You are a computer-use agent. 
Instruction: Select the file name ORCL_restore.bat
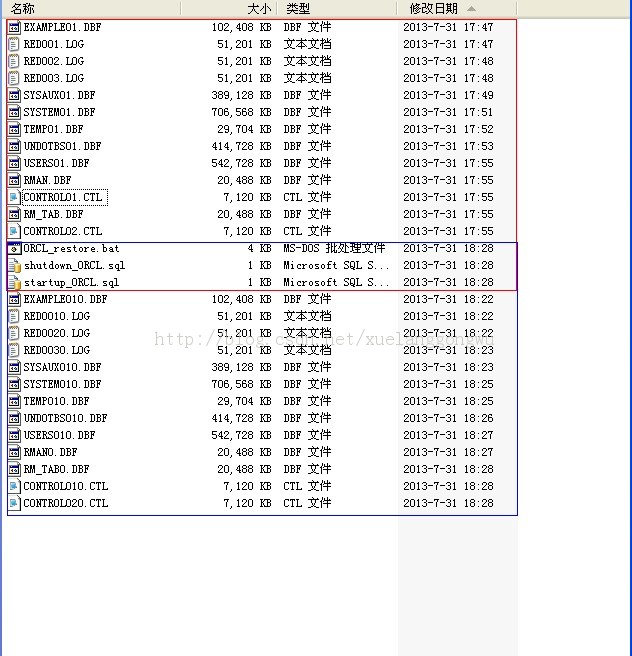72,249
